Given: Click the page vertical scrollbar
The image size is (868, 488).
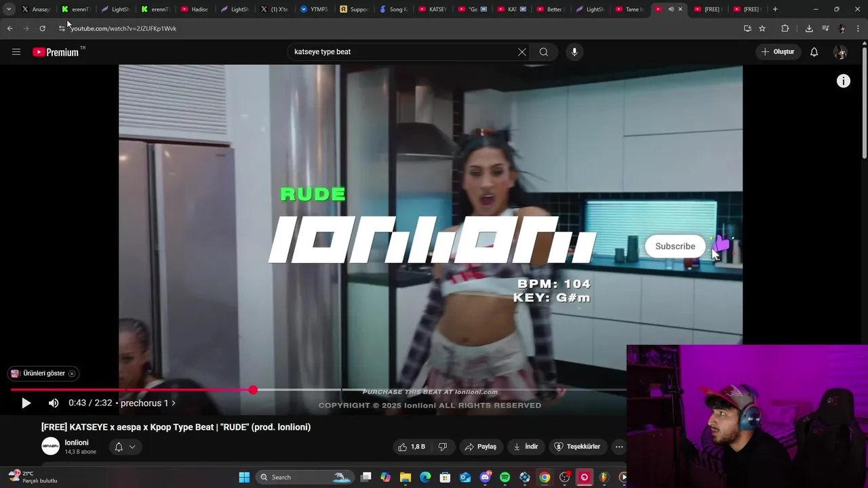Looking at the screenshot, I should (x=864, y=102).
